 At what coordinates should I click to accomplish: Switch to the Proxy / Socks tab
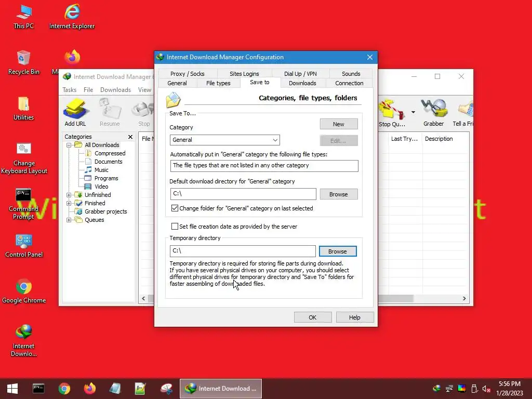[187, 74]
